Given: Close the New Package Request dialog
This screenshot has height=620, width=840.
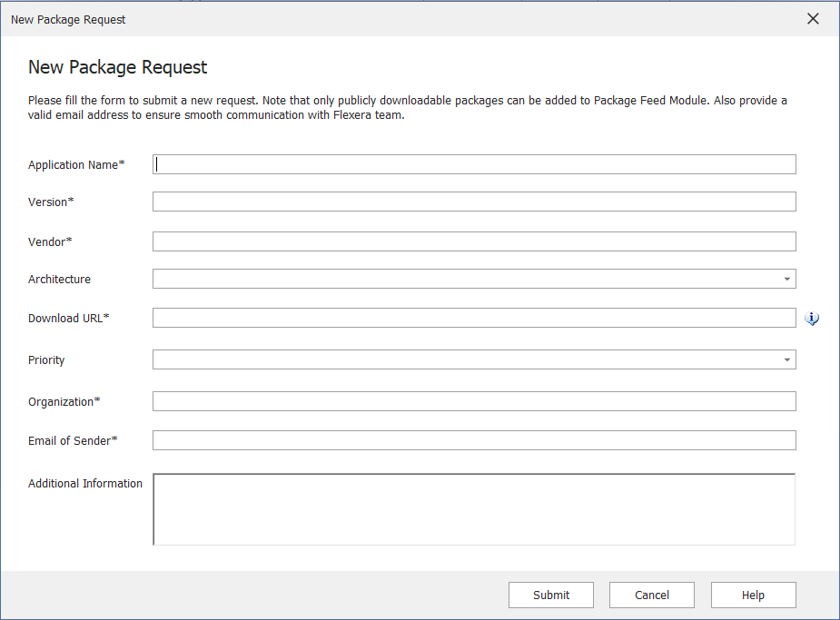Looking at the screenshot, I should (813, 18).
